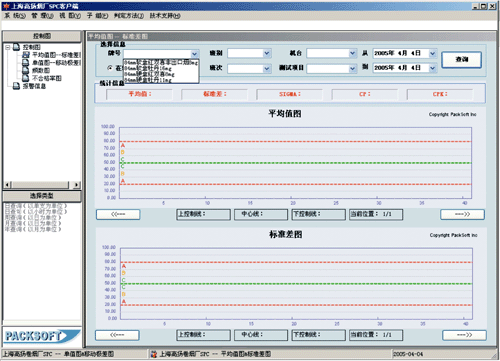
Task: Open the 技术支持 menu
Action: [x=165, y=16]
